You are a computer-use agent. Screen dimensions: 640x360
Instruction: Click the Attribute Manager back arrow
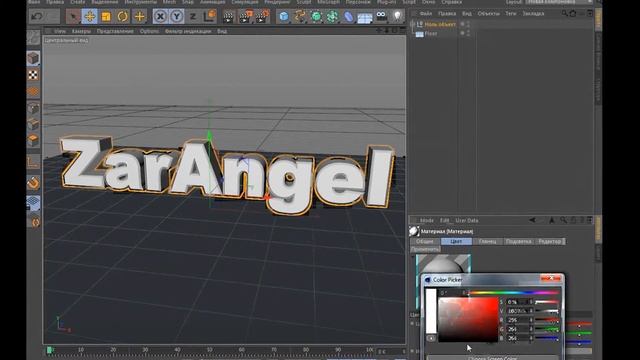click(532, 220)
